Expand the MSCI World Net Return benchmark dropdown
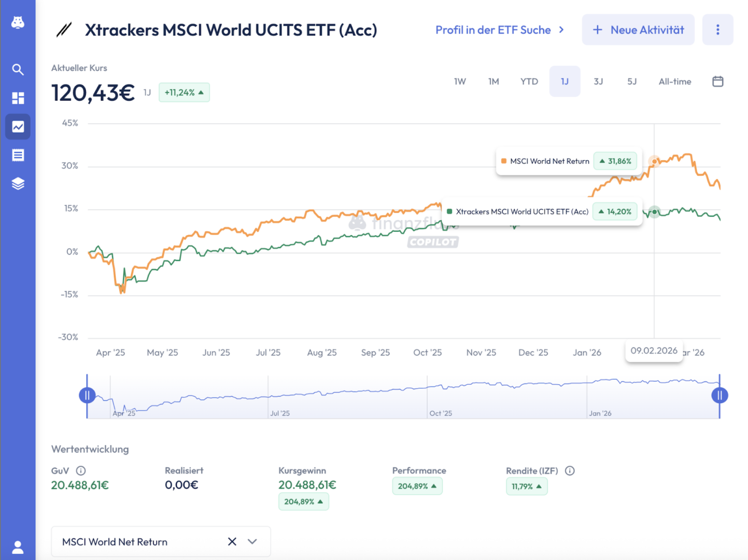The height and width of the screenshot is (560, 748). coord(252,542)
